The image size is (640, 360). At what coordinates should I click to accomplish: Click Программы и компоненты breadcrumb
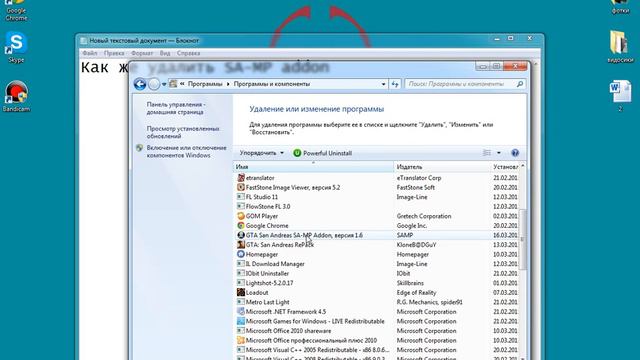[272, 84]
